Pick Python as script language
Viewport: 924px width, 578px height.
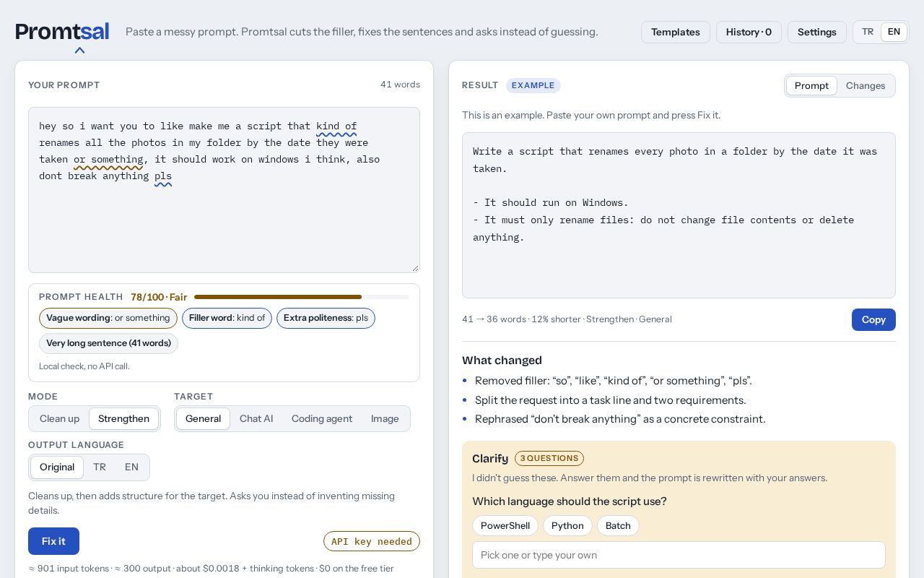click(567, 525)
